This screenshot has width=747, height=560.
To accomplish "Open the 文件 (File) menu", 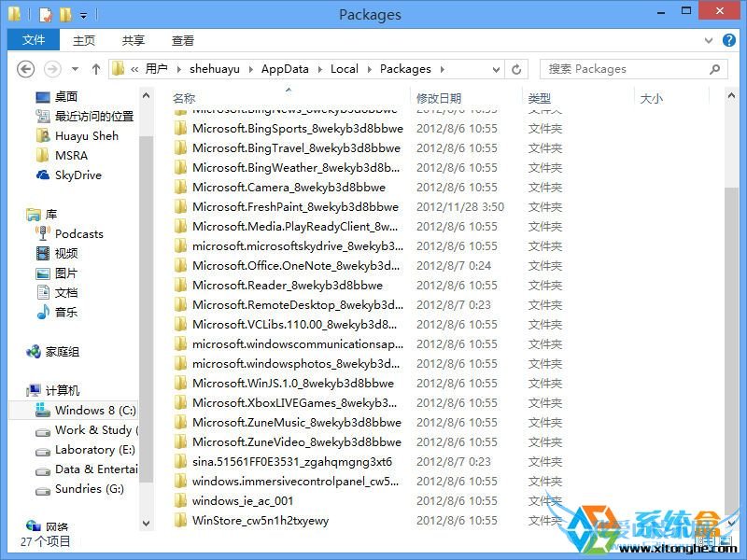I will 33,40.
